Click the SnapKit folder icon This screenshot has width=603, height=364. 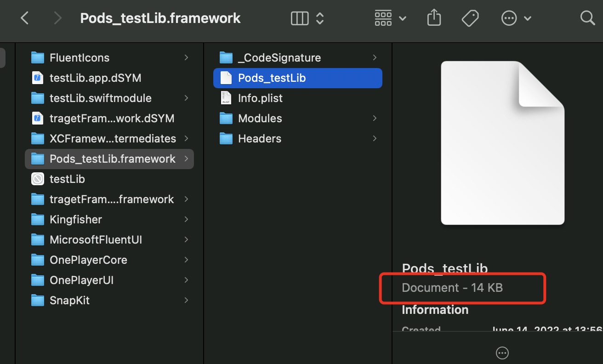37,300
